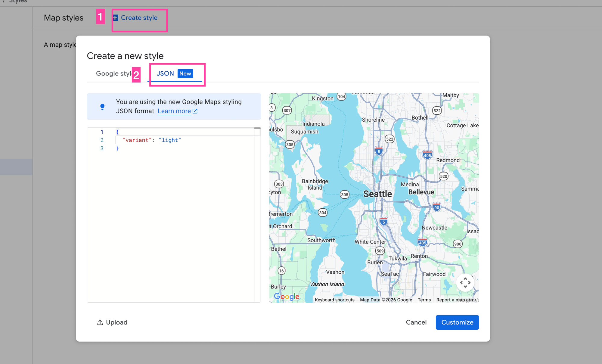
Task: Switch to the Google style tab
Action: coord(113,73)
